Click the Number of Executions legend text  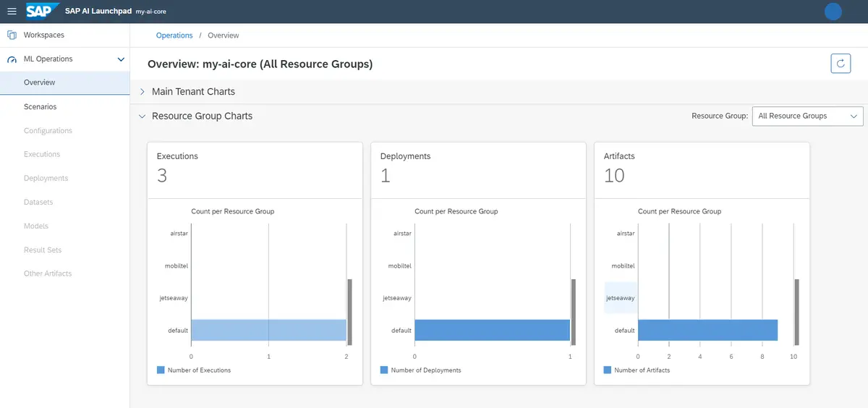point(199,370)
